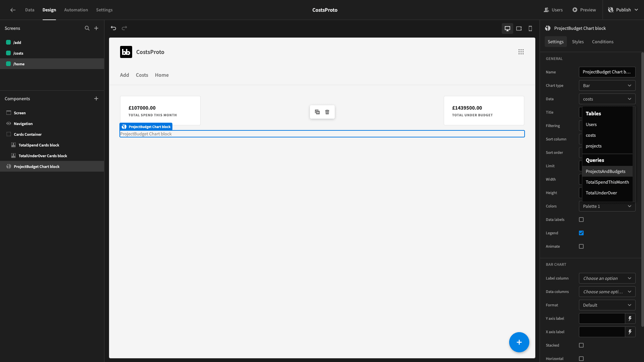Viewport: 644px width, 362px height.
Task: Search screens with magnifier icon
Action: coord(87,28)
